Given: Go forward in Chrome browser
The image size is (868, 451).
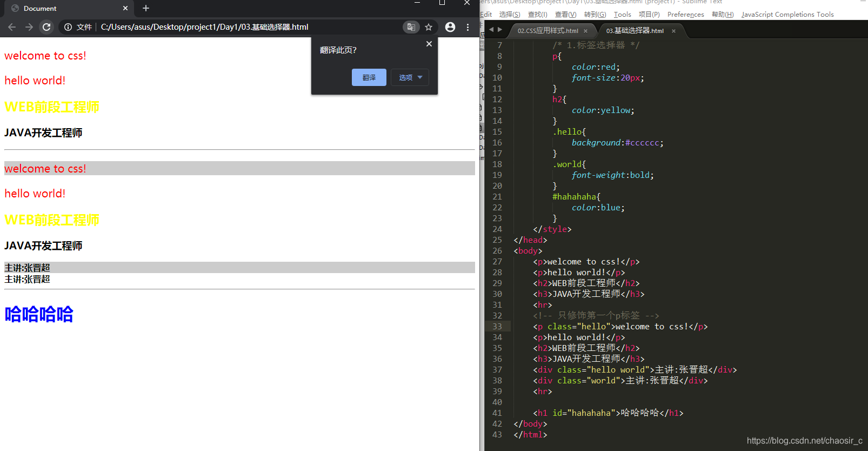Looking at the screenshot, I should (x=29, y=27).
